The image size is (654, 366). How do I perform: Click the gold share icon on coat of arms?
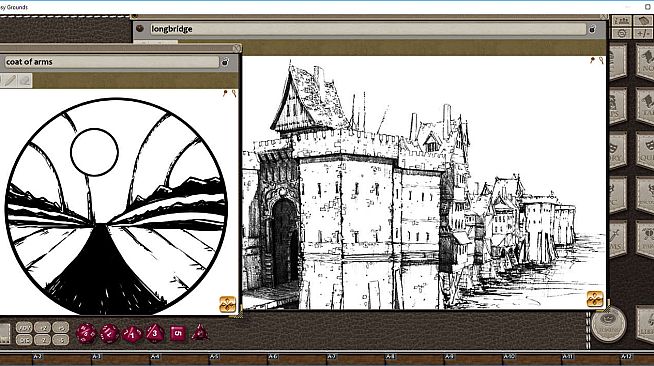click(x=227, y=304)
